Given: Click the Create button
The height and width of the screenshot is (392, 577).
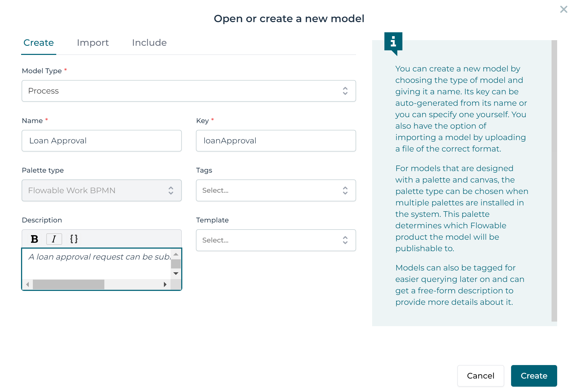Looking at the screenshot, I should tap(534, 376).
